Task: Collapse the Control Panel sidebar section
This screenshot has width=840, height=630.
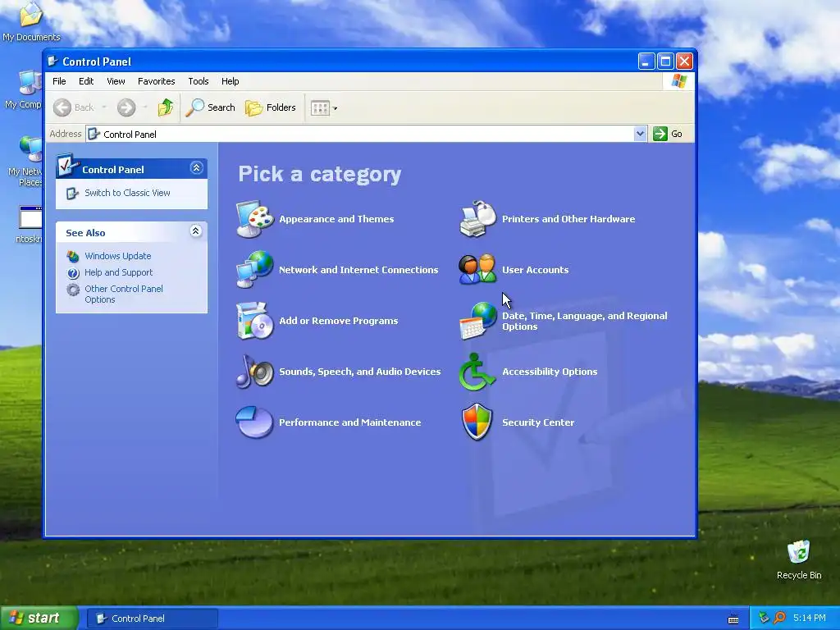Action: 196,168
